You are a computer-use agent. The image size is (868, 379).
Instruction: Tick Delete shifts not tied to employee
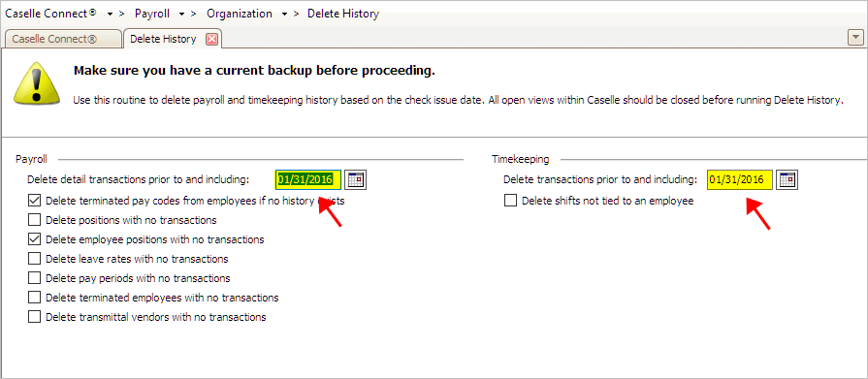[510, 201]
